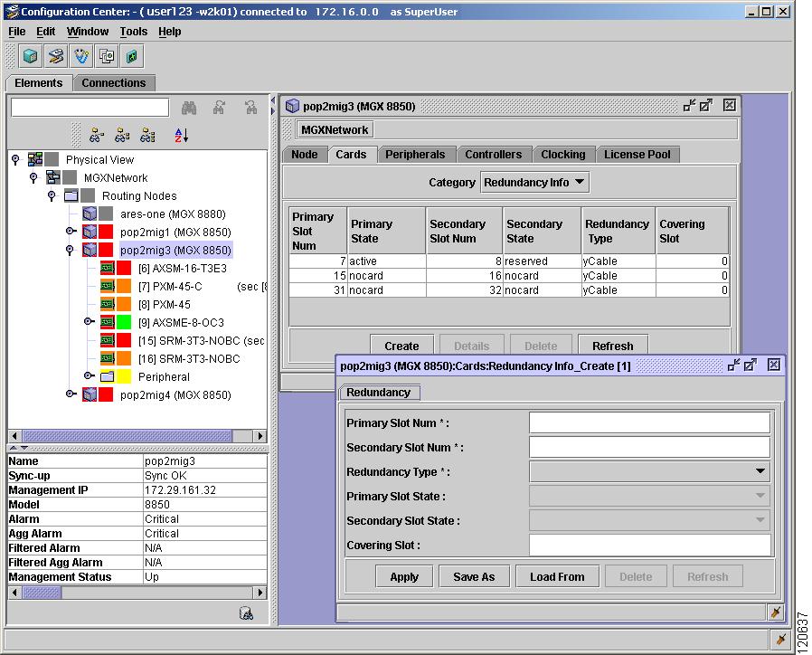Click Peripheral folder icon in tree
812x655 pixels.
(x=108, y=376)
